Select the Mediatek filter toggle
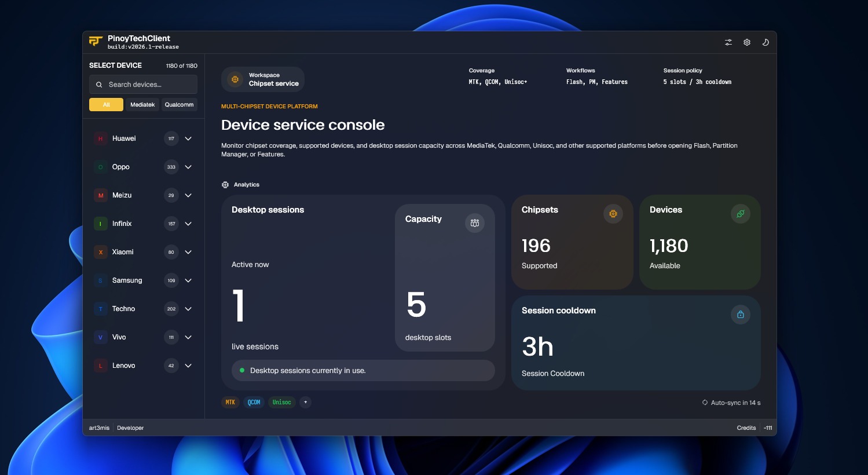The width and height of the screenshot is (868, 475). (x=142, y=105)
